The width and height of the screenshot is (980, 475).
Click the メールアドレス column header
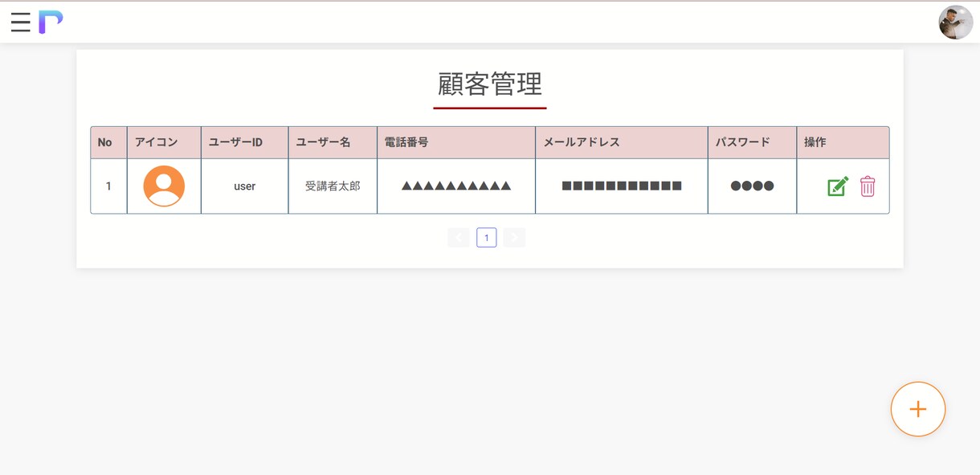(x=622, y=142)
